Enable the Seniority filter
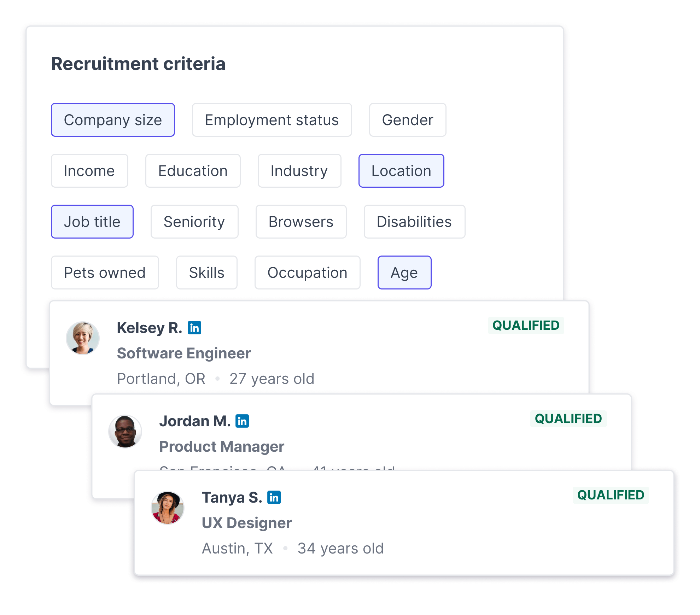Image resolution: width=700 pixels, height=615 pixels. click(194, 222)
